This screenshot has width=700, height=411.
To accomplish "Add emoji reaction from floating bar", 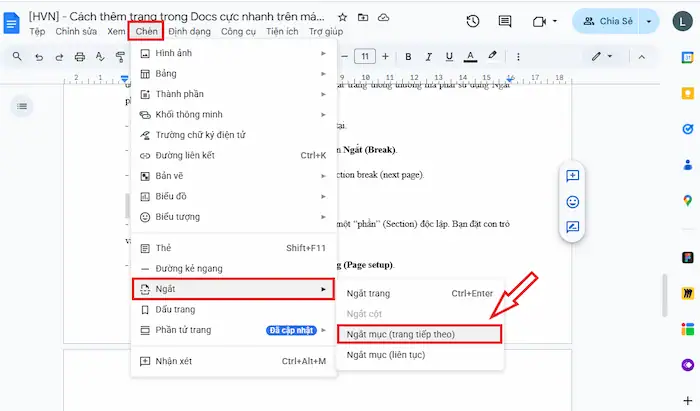I will pos(573,201).
